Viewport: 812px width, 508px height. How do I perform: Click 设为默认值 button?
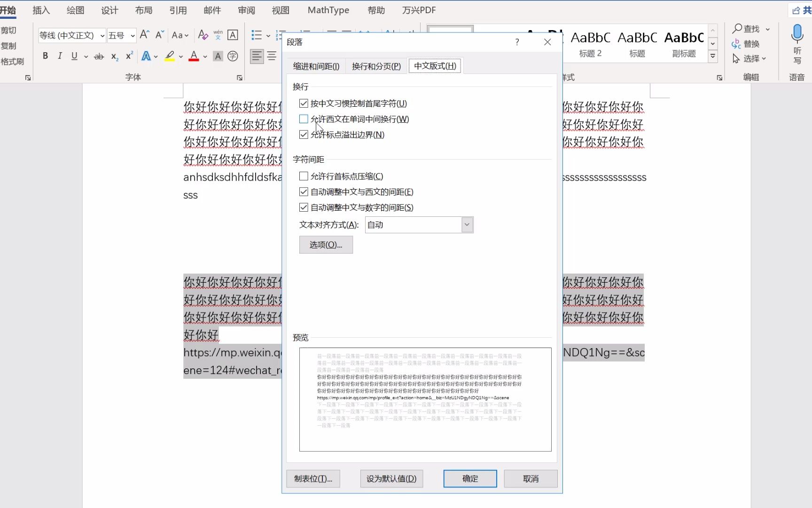pos(391,478)
